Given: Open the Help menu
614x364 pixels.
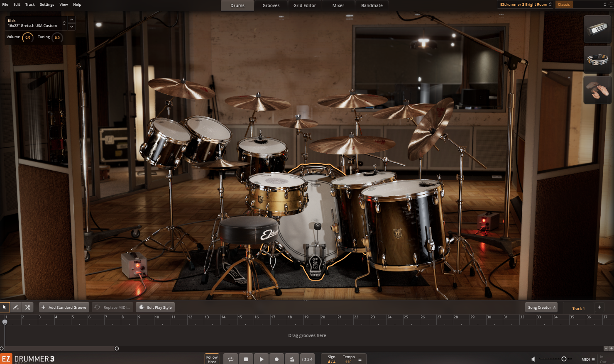Looking at the screenshot, I should pyautogui.click(x=77, y=5).
